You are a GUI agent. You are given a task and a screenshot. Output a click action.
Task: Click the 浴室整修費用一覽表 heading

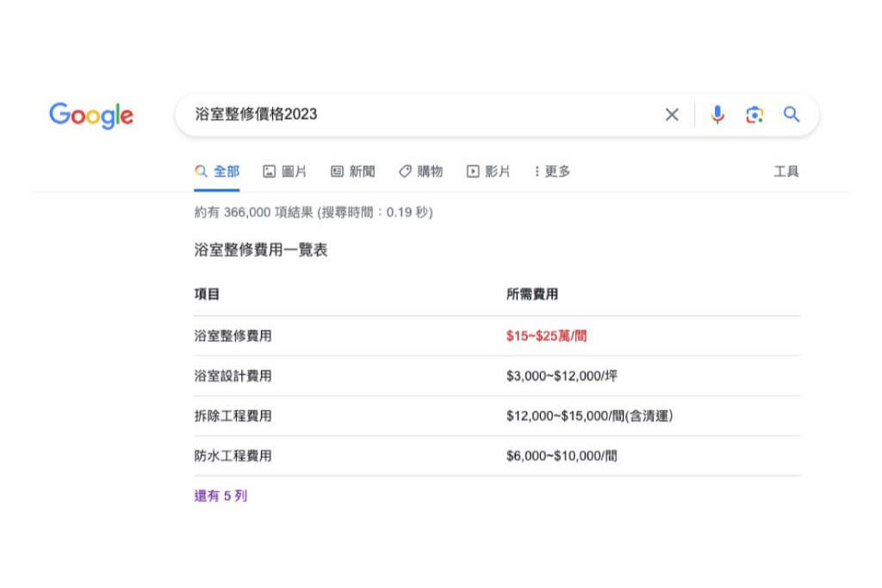click(261, 251)
